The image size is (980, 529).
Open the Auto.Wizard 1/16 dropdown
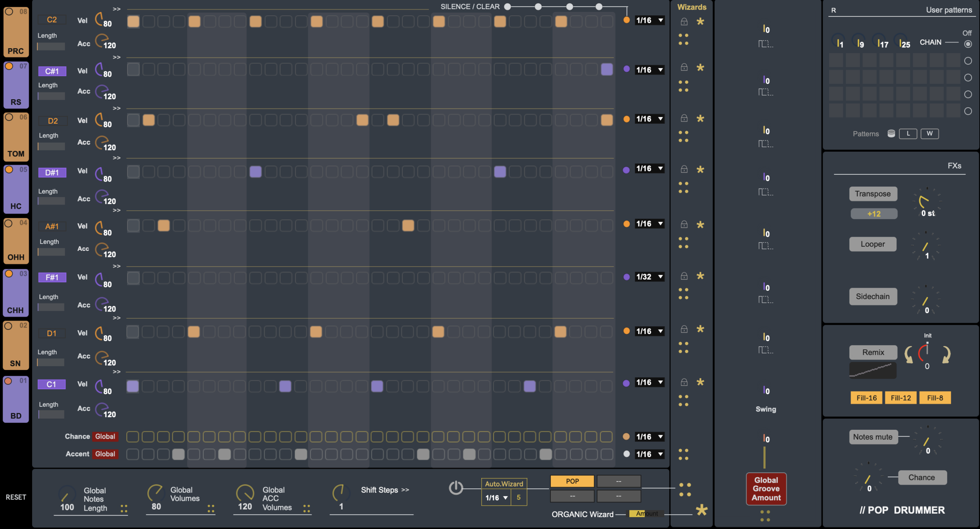pyautogui.click(x=496, y=498)
